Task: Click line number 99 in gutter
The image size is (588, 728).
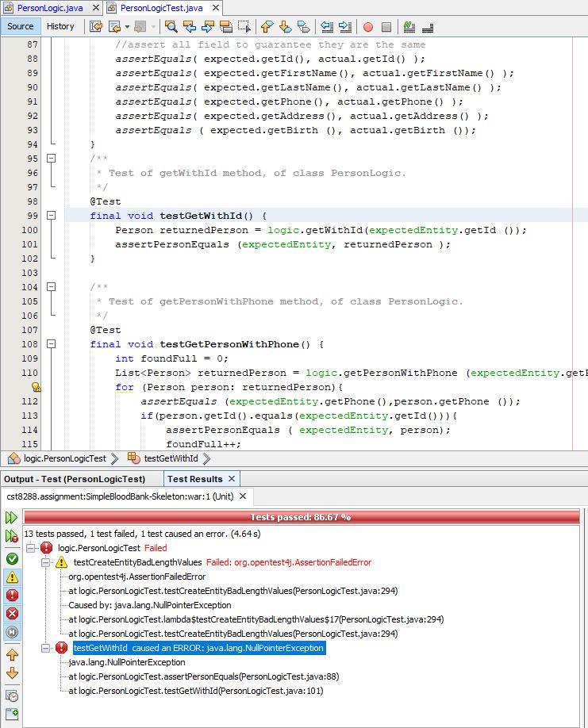Action: click(x=32, y=216)
